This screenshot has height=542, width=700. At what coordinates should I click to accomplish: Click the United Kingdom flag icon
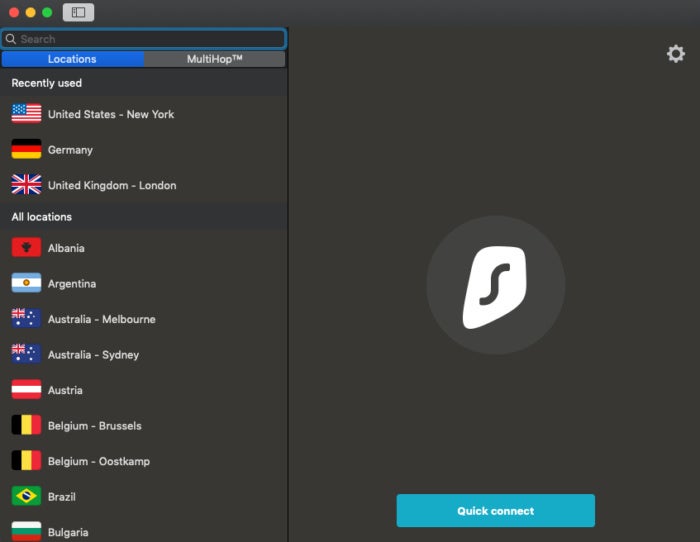[x=26, y=184]
